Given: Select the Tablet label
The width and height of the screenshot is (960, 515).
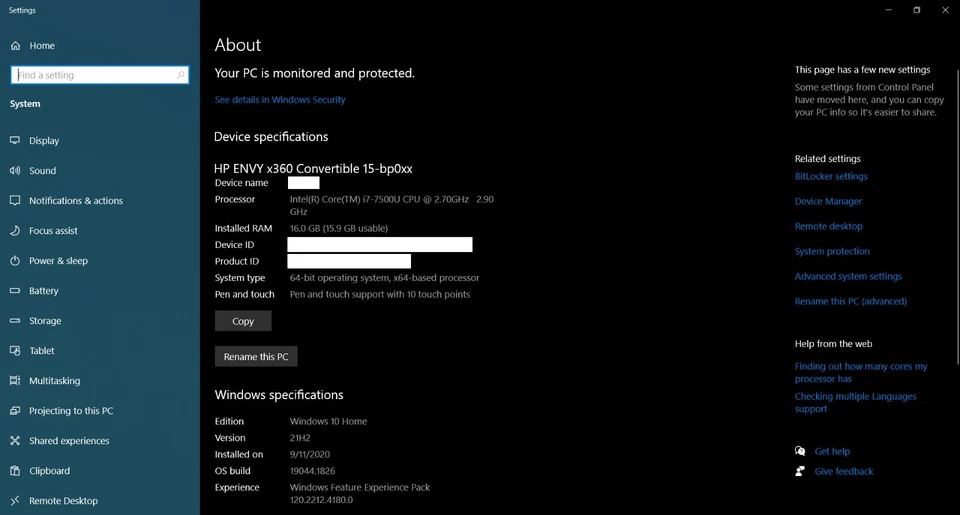Looking at the screenshot, I should pyautogui.click(x=42, y=350).
